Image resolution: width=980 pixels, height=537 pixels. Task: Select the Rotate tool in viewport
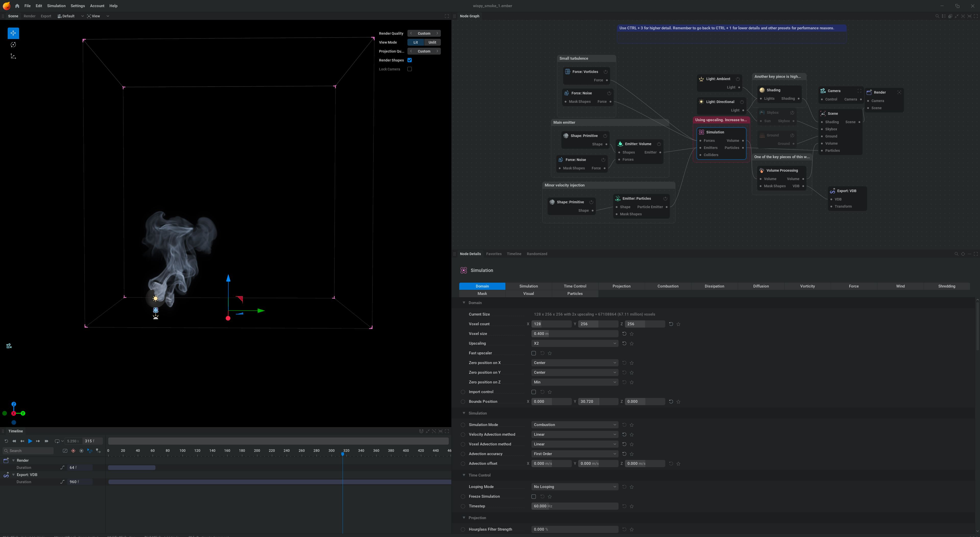pos(13,45)
